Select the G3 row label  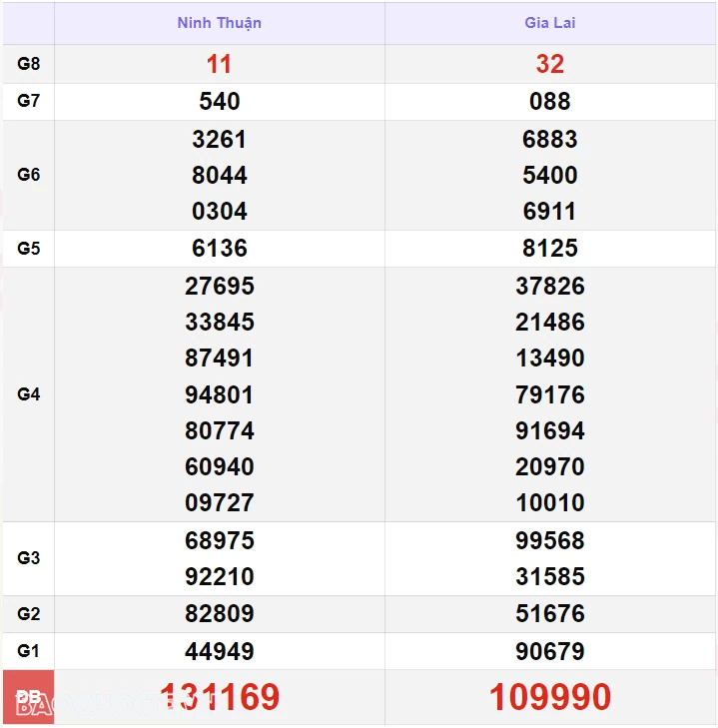pos(29,558)
